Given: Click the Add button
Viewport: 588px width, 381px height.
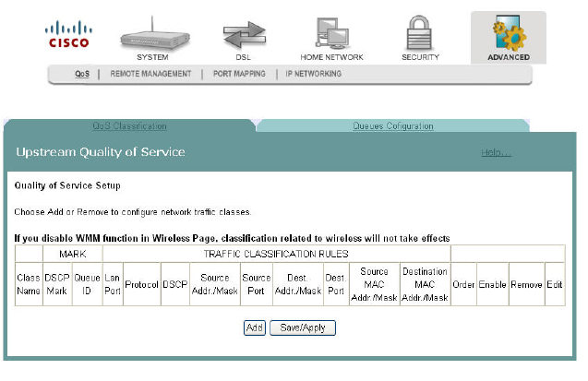Looking at the screenshot, I should click(255, 327).
